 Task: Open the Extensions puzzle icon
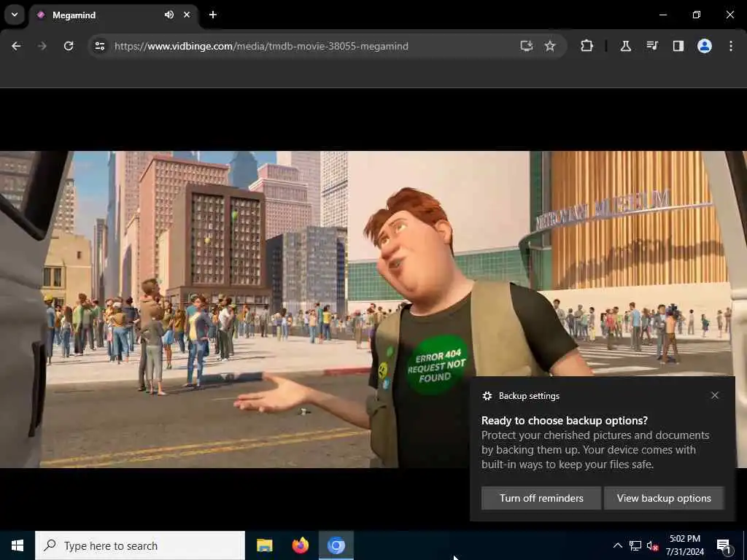587,46
